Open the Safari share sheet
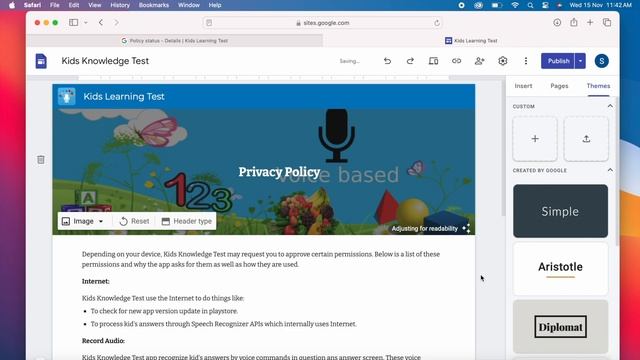 [x=574, y=22]
